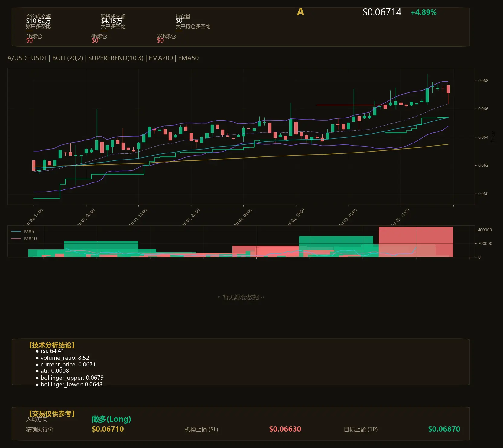503x448 pixels.
Task: Click the current_price: 0.0671 line
Action: [66, 365]
